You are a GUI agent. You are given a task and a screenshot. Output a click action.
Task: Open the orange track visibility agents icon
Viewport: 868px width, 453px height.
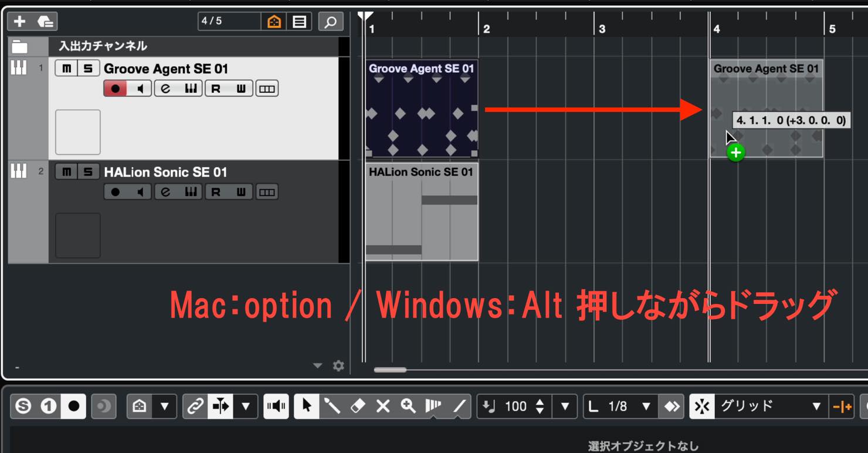point(274,22)
